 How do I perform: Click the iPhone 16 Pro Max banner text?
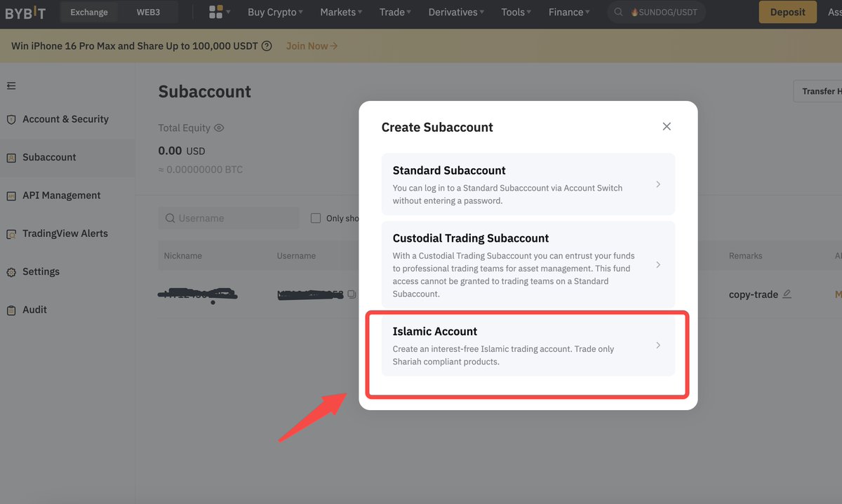[136, 46]
